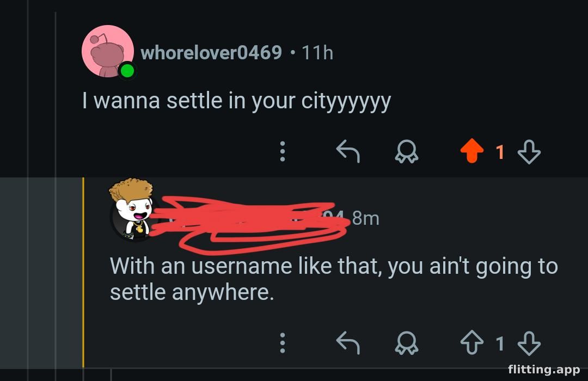Viewport: 588px width, 381px height.
Task: Open whorelover0469's pink avatar profile picture
Action: 107,51
